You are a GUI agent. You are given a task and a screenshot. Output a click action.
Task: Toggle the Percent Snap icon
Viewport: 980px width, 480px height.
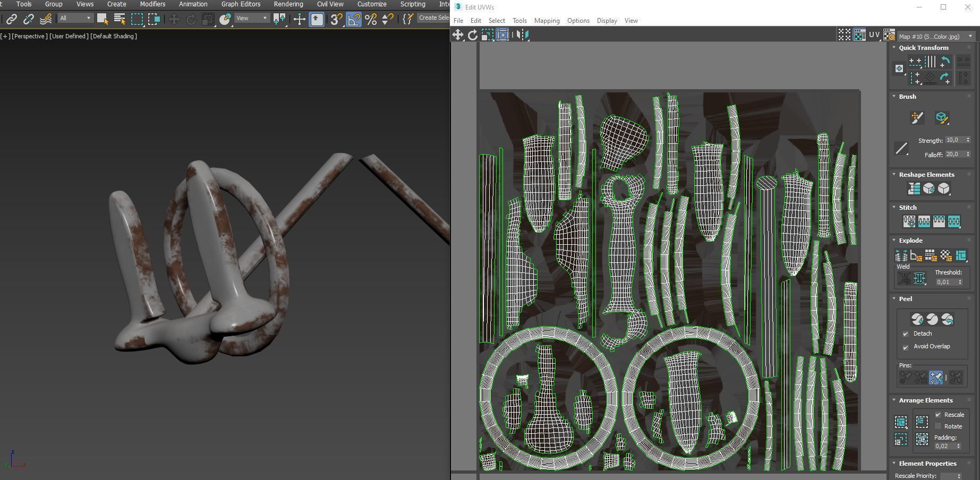click(371, 20)
